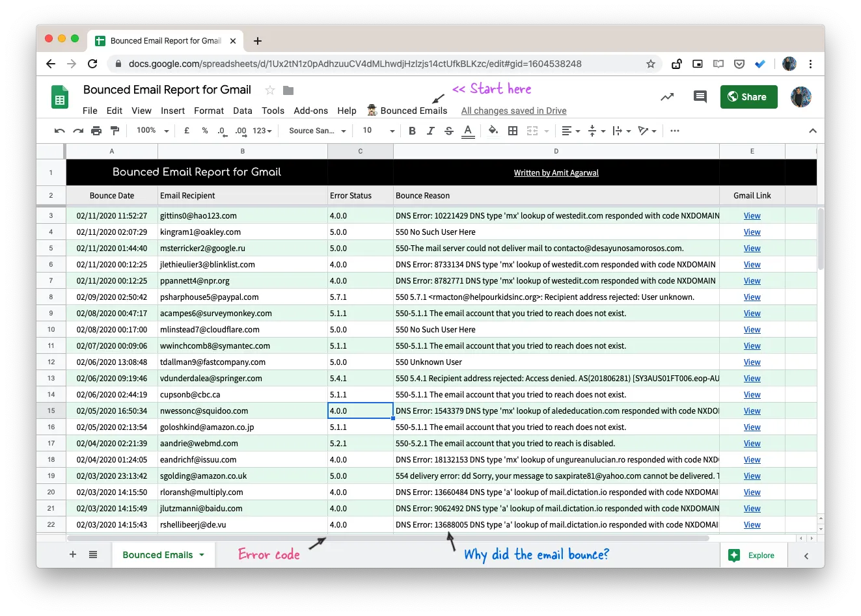Open the borders tool
The height and width of the screenshot is (616, 861).
point(513,131)
